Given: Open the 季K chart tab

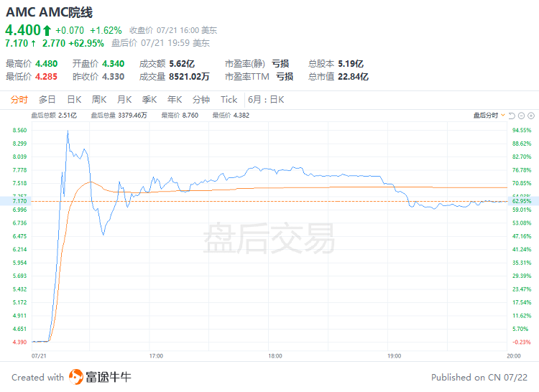Looking at the screenshot, I should click(x=149, y=100).
